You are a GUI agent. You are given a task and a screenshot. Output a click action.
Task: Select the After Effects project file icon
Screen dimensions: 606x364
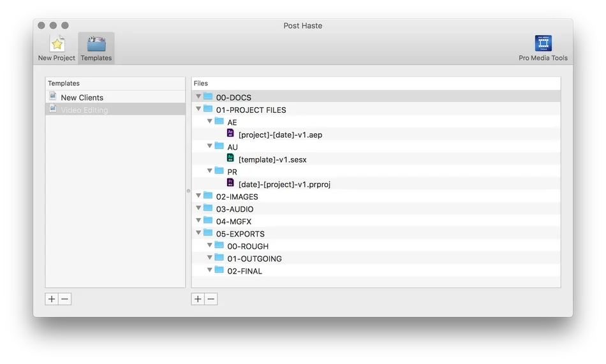pyautogui.click(x=230, y=133)
